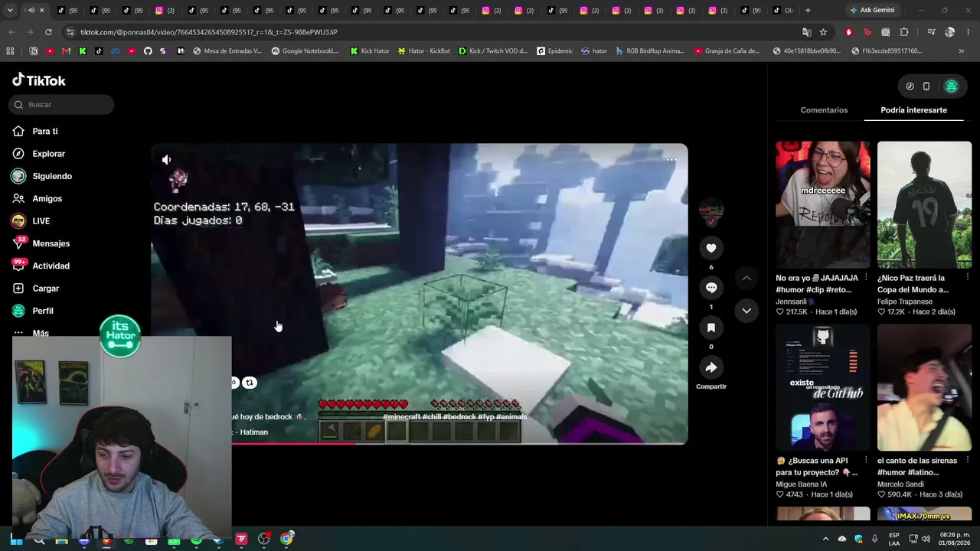
Task: Open the Ask Gemini button
Action: 871,10
